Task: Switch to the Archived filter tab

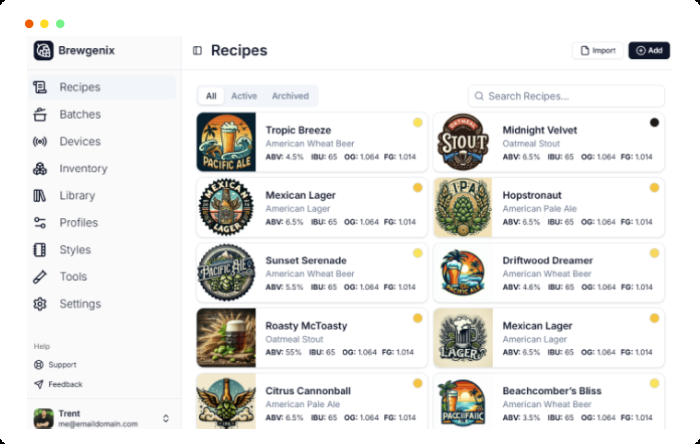Action: 290,96
